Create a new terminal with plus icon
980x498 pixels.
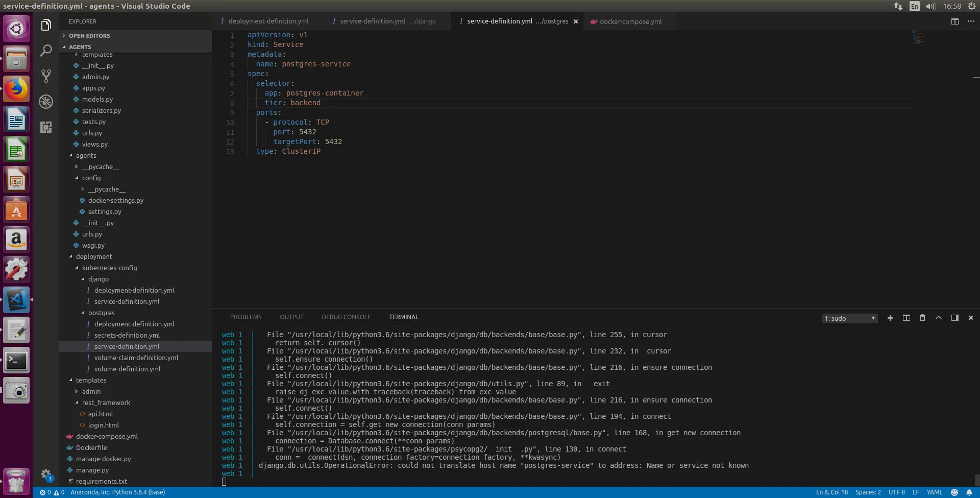(x=890, y=318)
